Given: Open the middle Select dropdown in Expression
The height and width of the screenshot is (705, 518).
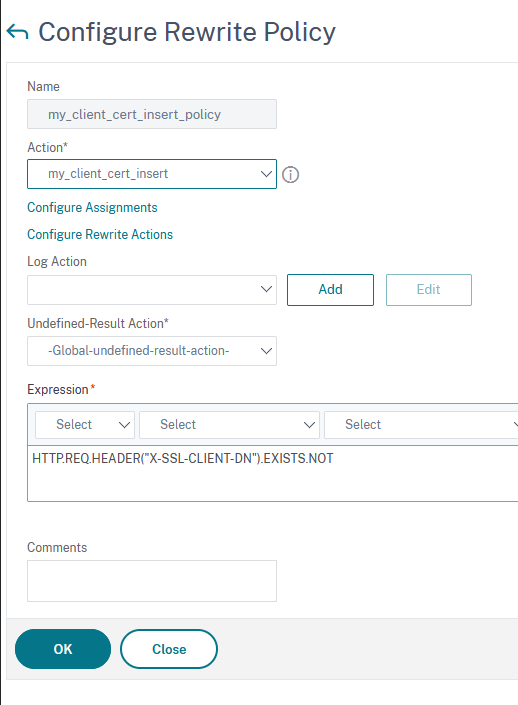Looking at the screenshot, I should 229,424.
